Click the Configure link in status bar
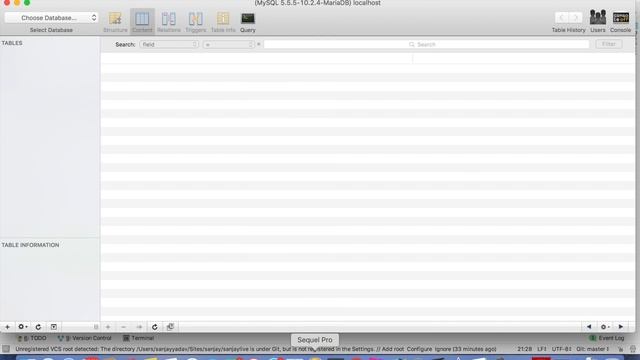The image size is (640, 360). click(x=419, y=349)
